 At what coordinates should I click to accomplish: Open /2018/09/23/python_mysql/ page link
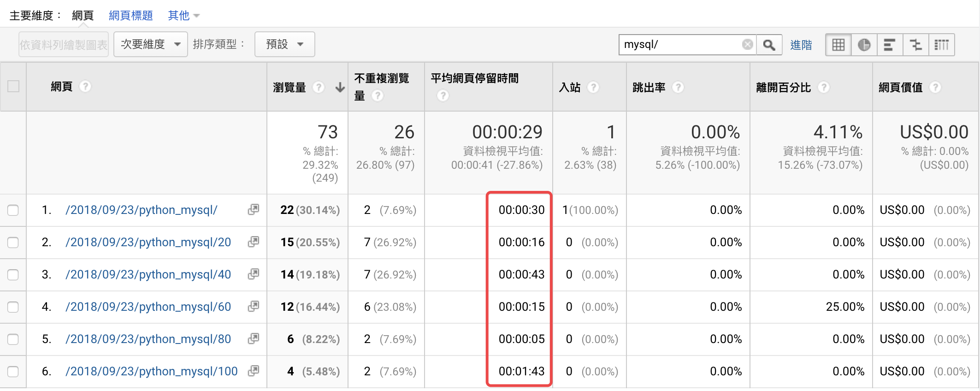click(x=142, y=210)
